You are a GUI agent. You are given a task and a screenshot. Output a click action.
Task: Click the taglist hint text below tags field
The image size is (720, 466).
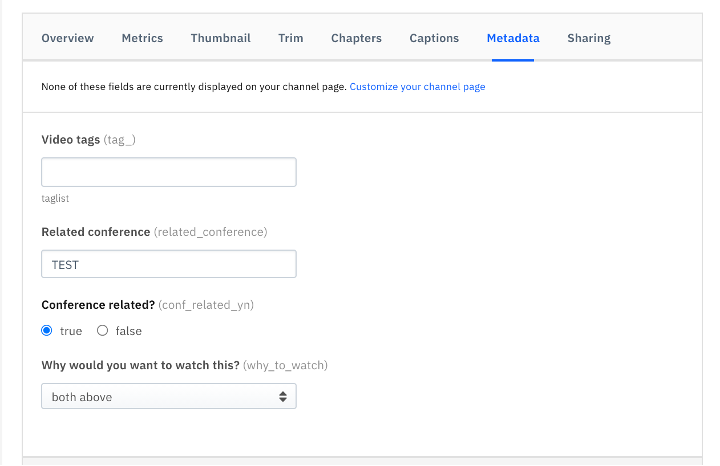pyautogui.click(x=55, y=198)
